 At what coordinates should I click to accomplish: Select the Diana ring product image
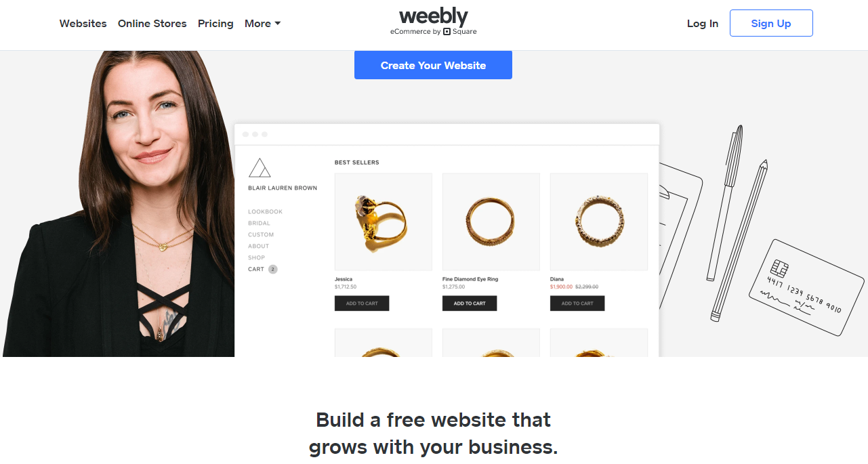[599, 222]
